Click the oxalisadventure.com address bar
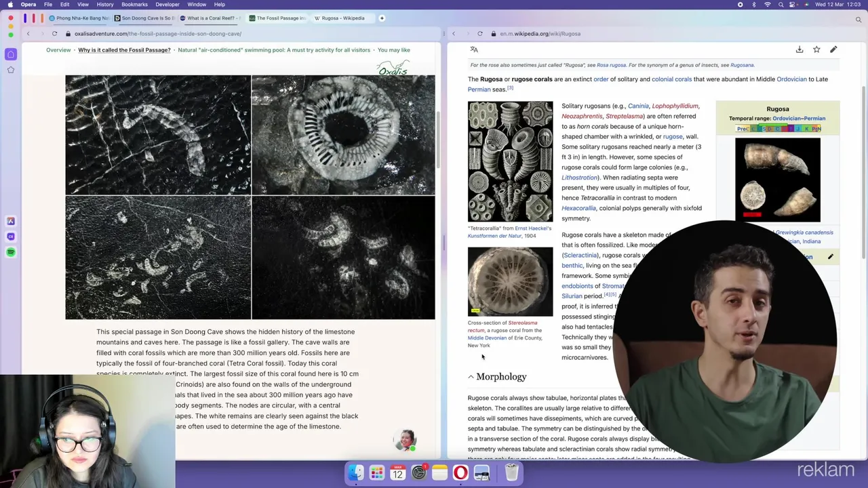The height and width of the screenshot is (488, 868). coord(157,33)
